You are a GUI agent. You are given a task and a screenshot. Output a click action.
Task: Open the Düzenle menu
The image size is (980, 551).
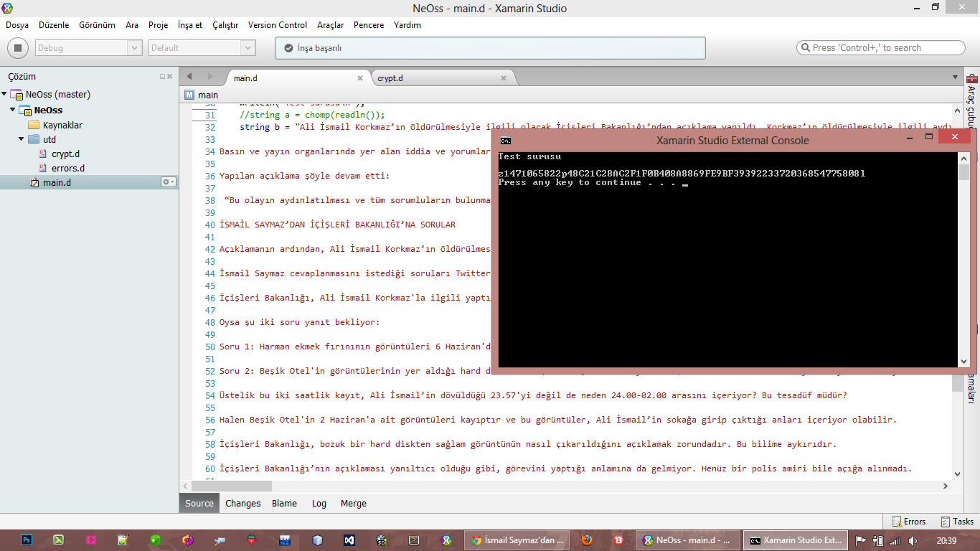[54, 25]
